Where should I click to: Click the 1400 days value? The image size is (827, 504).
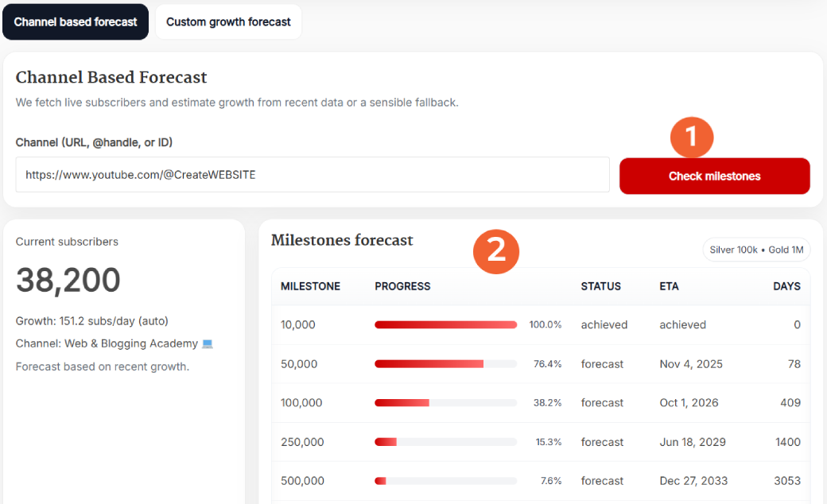click(788, 442)
